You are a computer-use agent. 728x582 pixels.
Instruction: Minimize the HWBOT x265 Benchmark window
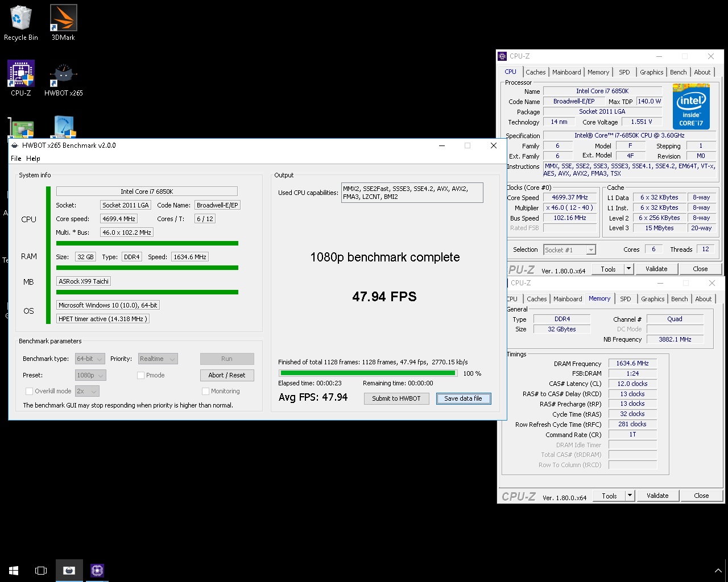click(x=442, y=145)
